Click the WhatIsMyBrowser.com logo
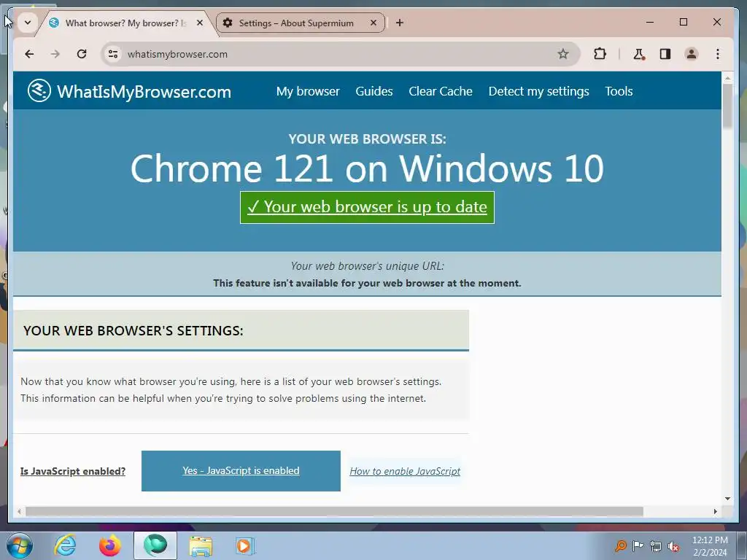The image size is (747, 560). 129,91
